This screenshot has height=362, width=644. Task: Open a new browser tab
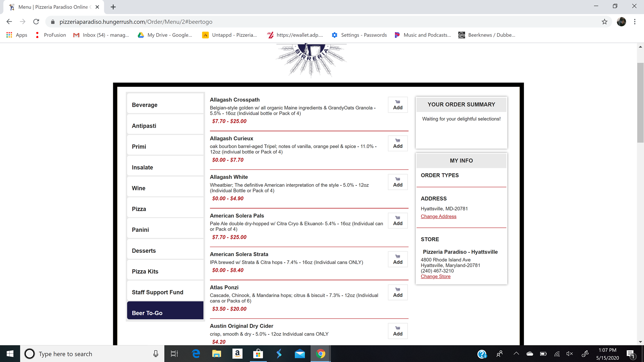click(x=113, y=7)
